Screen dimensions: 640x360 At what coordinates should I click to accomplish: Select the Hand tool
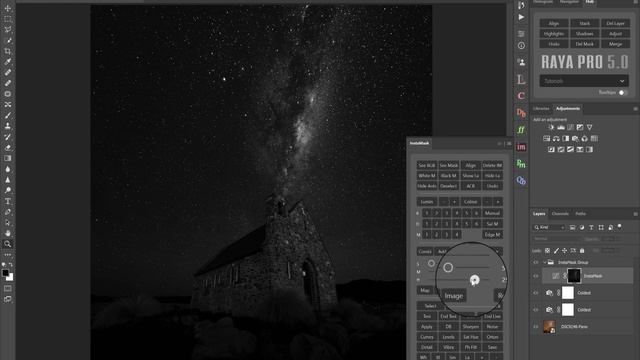pos(8,233)
